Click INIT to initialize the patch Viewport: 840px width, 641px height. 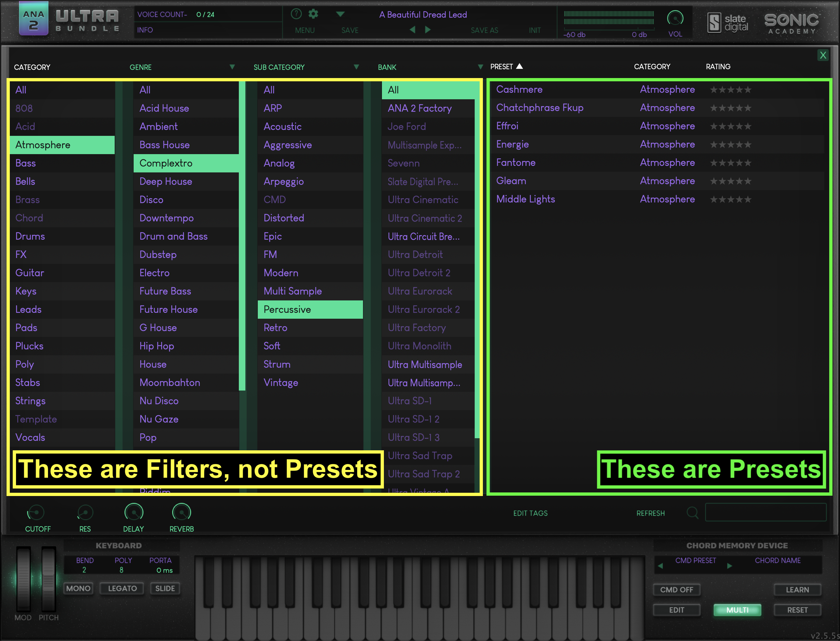point(535,30)
